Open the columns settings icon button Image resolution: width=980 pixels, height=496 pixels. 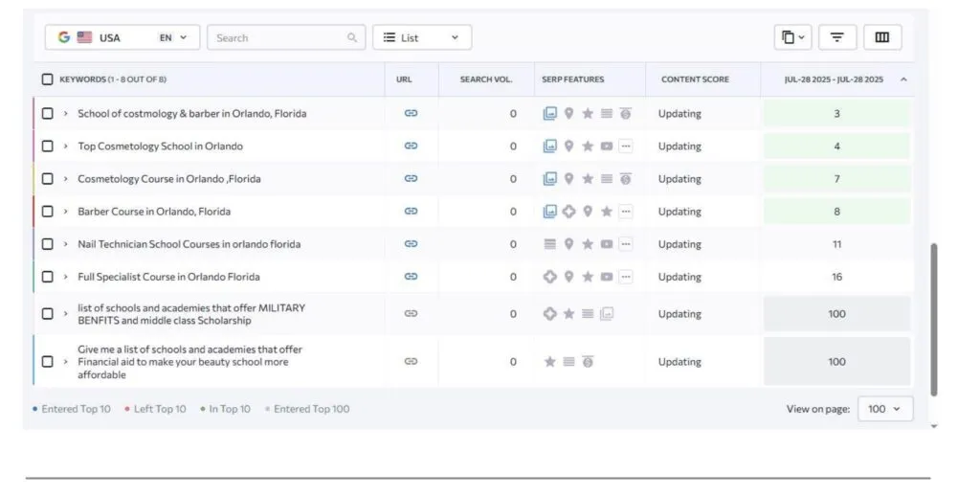click(x=881, y=37)
